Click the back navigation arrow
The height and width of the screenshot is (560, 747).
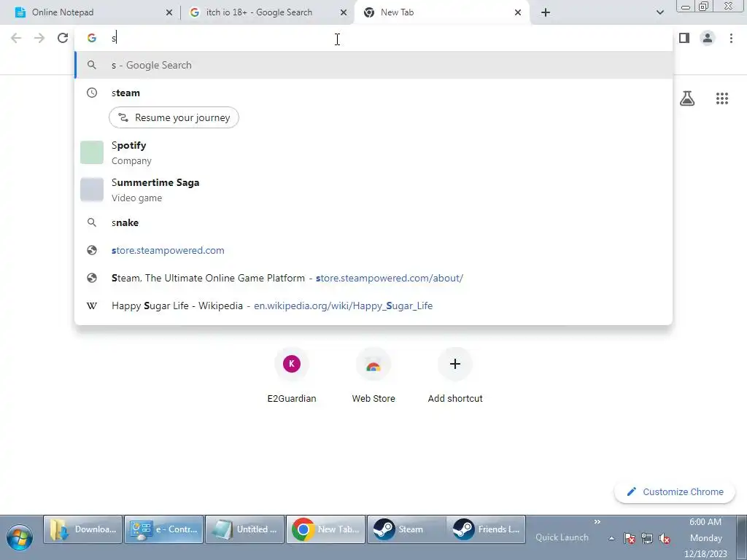(16, 38)
